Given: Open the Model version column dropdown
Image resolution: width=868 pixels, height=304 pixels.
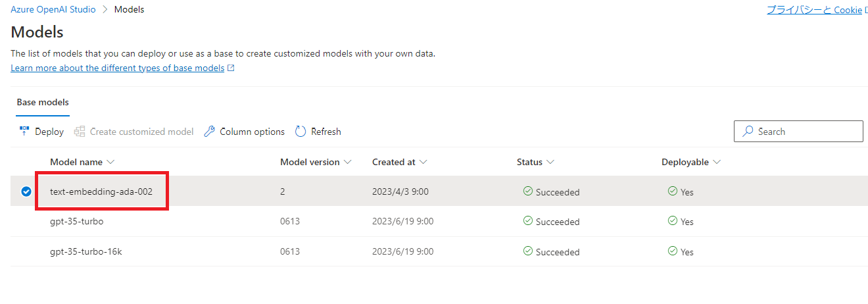Looking at the screenshot, I should tap(348, 162).
